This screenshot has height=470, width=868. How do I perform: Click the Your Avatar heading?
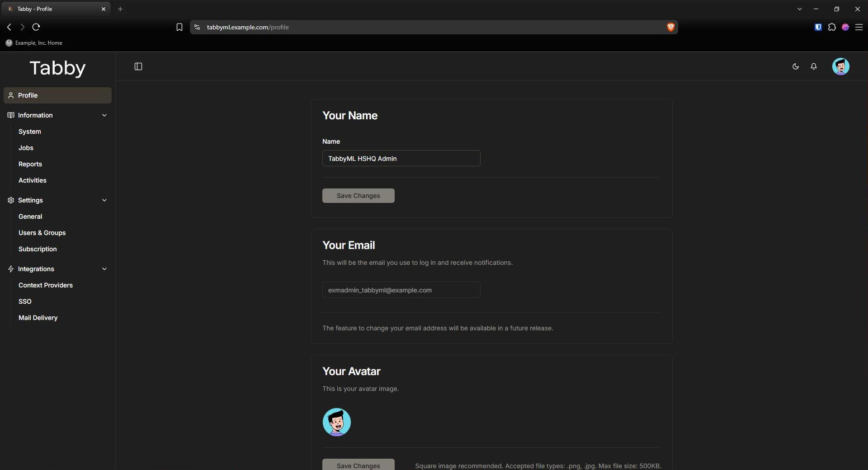pos(351,371)
